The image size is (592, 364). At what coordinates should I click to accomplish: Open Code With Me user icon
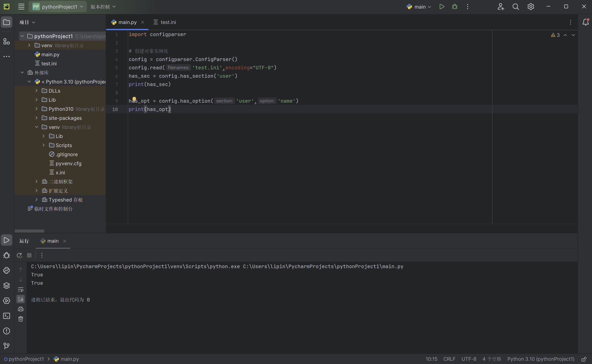(x=501, y=7)
